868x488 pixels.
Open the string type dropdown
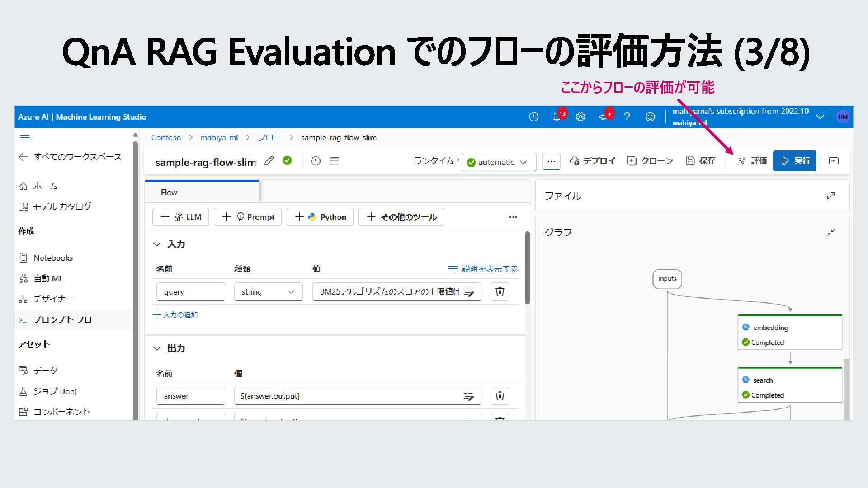(268, 292)
